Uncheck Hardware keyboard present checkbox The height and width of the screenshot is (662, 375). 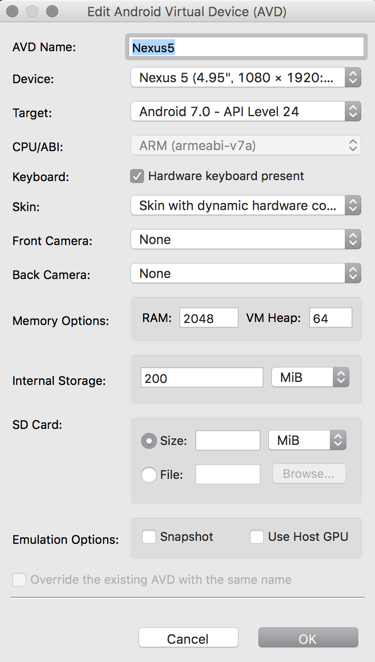pyautogui.click(x=137, y=176)
